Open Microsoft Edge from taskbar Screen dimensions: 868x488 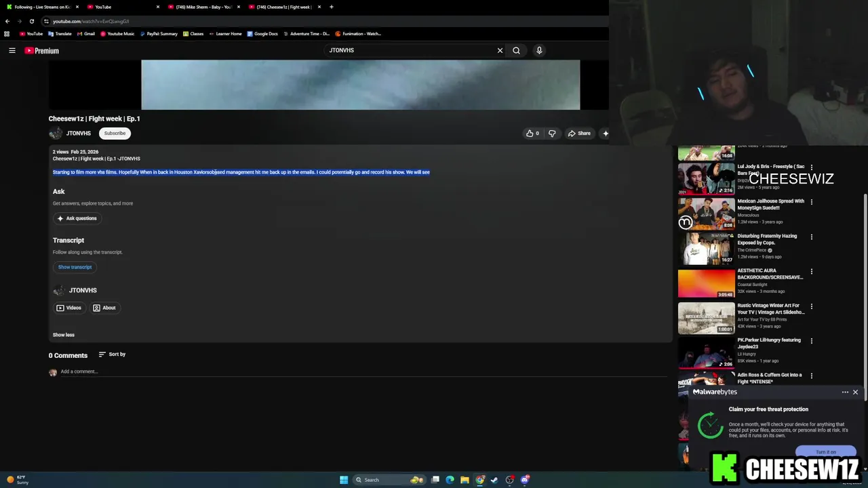point(450,480)
